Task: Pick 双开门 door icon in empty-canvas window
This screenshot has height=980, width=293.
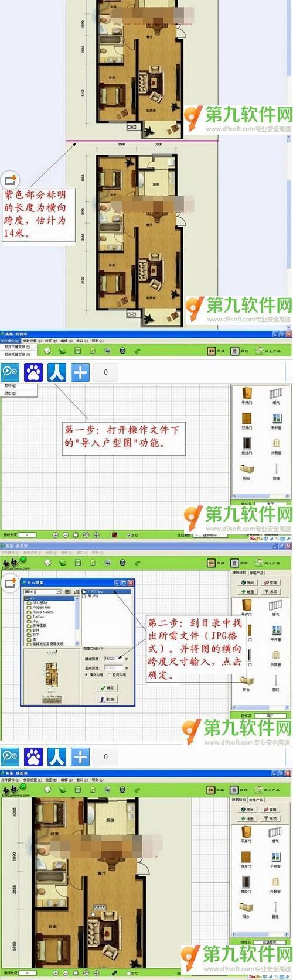Action: click(247, 422)
